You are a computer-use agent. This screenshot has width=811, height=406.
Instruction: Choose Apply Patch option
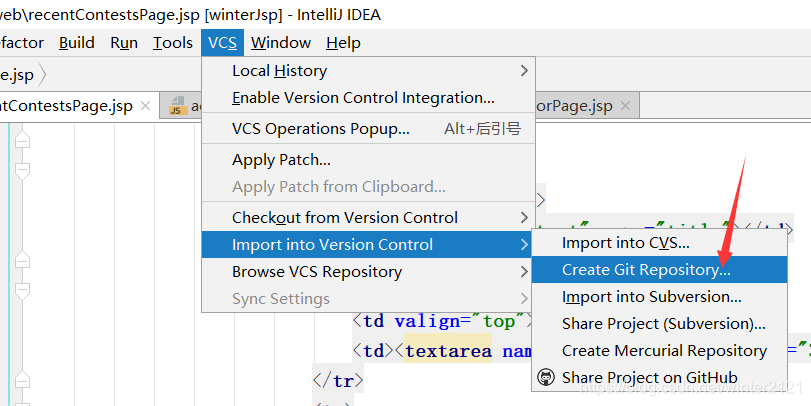[x=368, y=160]
